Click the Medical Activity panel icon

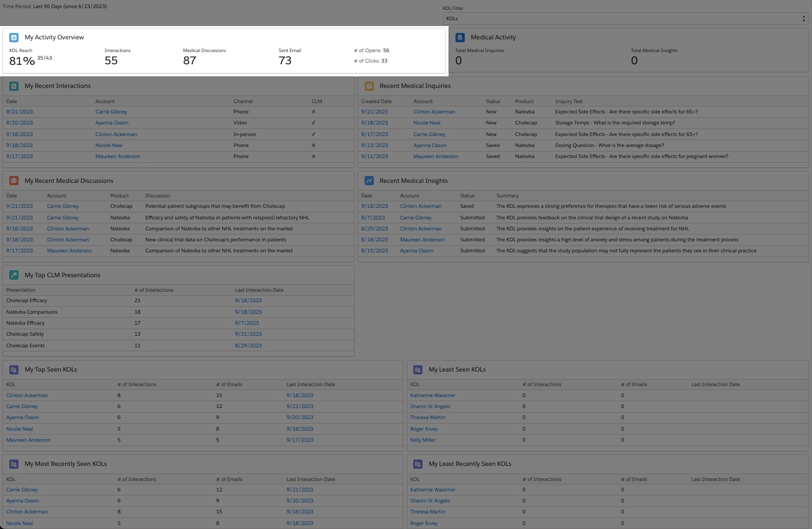pyautogui.click(x=460, y=38)
